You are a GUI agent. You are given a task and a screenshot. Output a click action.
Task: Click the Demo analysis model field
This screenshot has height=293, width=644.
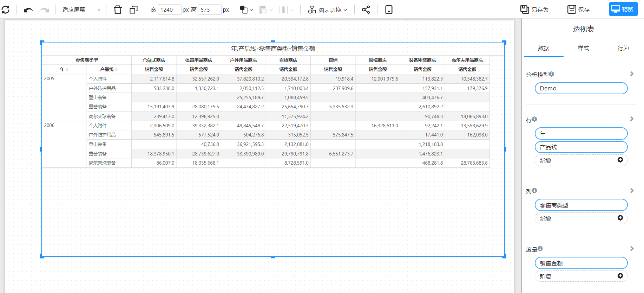click(581, 88)
